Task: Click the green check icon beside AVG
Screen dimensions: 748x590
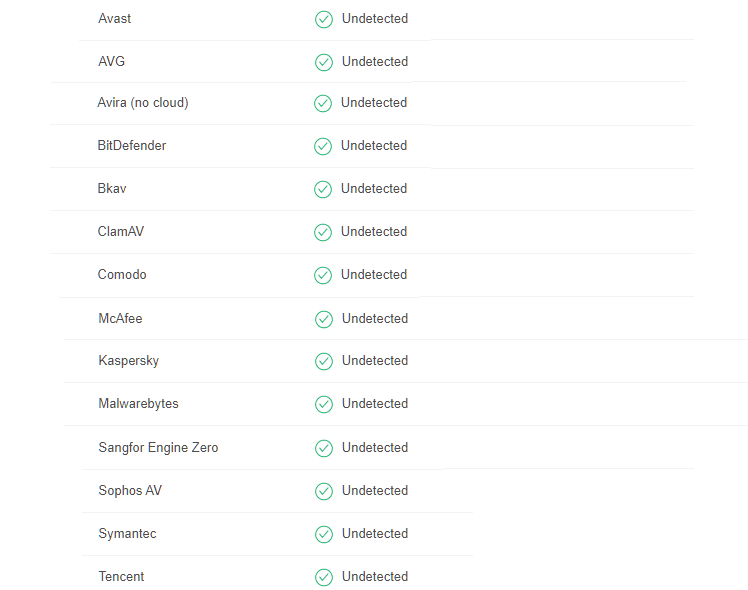Action: tap(324, 62)
